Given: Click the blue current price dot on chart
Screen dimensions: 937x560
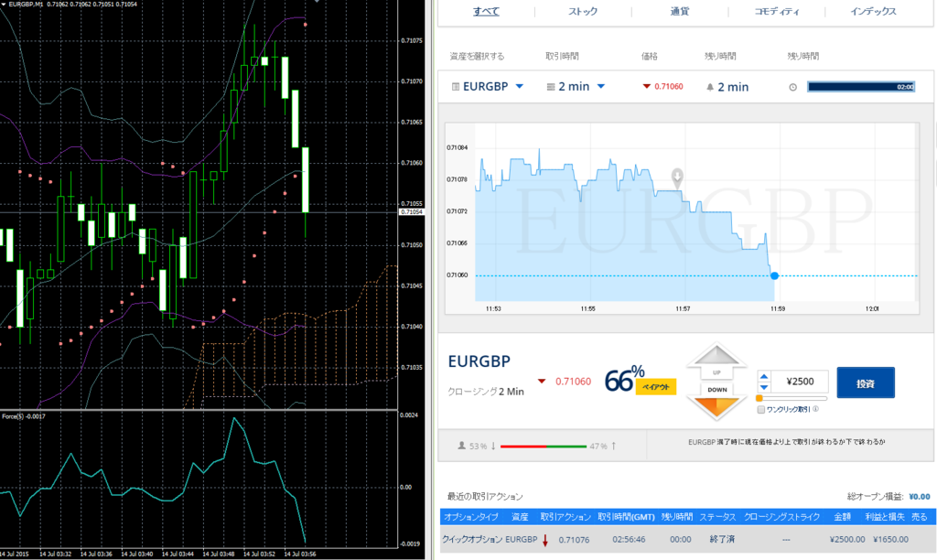Looking at the screenshot, I should click(x=774, y=275).
